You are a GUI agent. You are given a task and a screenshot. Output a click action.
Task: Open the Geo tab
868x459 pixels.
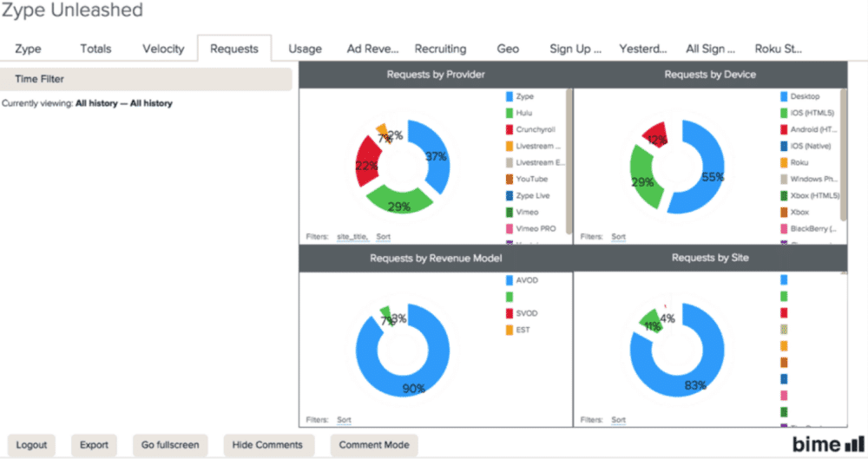(508, 49)
